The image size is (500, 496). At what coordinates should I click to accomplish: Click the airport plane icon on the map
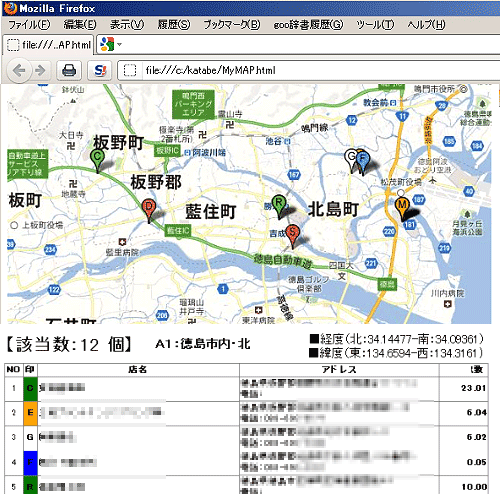point(432,180)
